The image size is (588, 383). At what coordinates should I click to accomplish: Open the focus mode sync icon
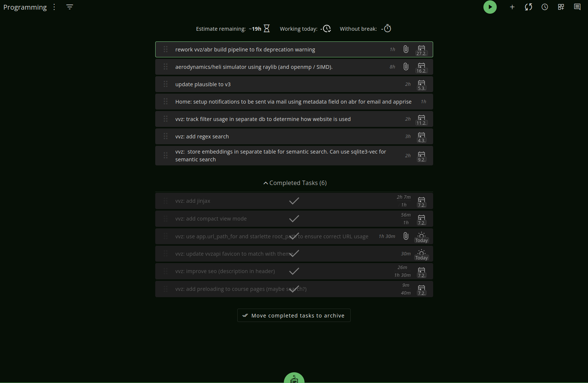pyautogui.click(x=528, y=7)
